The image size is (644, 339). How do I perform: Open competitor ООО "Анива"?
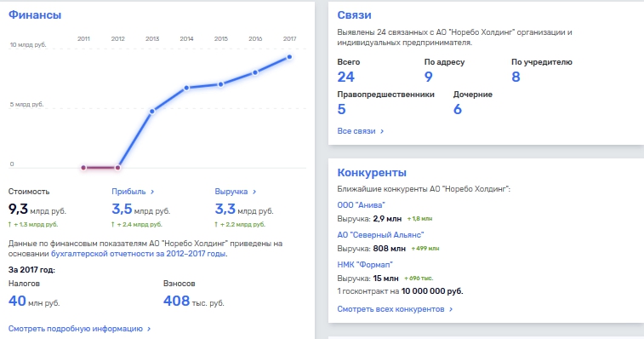point(361,205)
